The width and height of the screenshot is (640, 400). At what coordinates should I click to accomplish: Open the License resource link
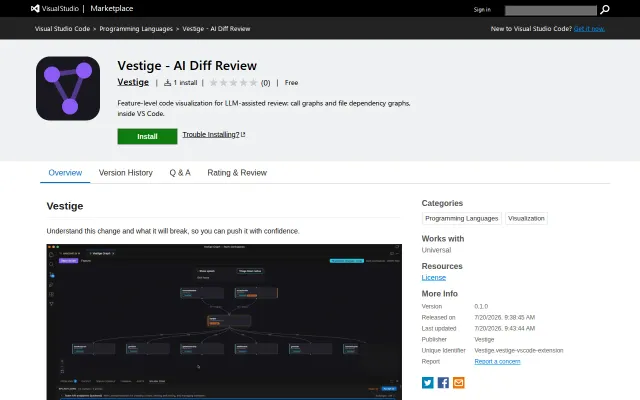pos(433,278)
